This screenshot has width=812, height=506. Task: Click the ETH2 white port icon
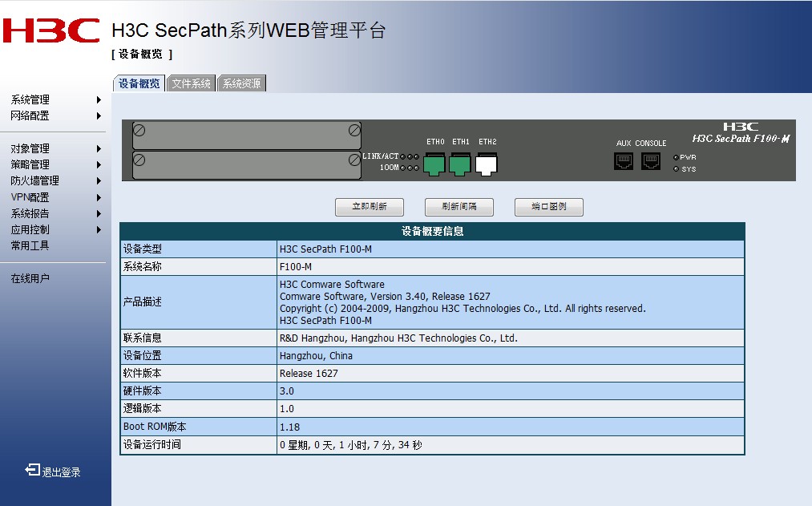coord(487,164)
